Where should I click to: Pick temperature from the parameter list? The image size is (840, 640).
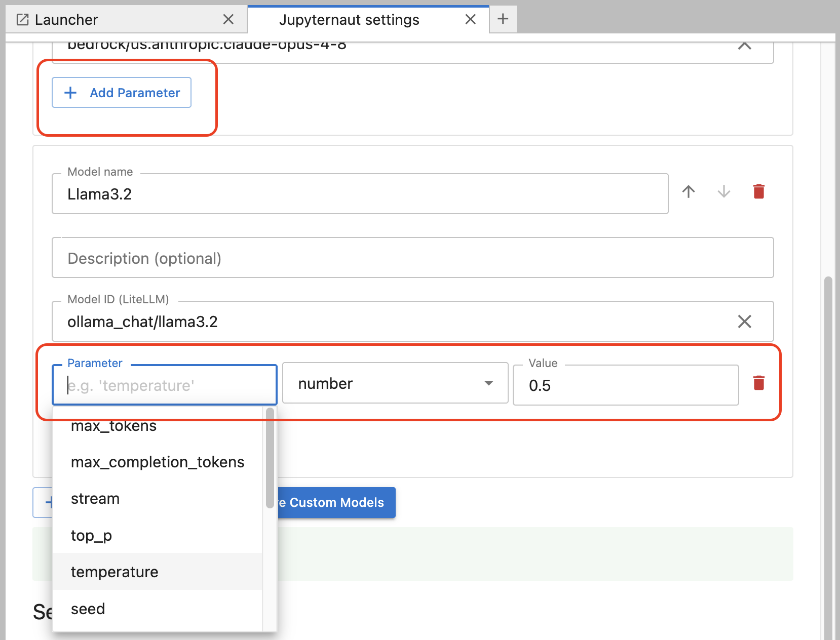coord(158,572)
